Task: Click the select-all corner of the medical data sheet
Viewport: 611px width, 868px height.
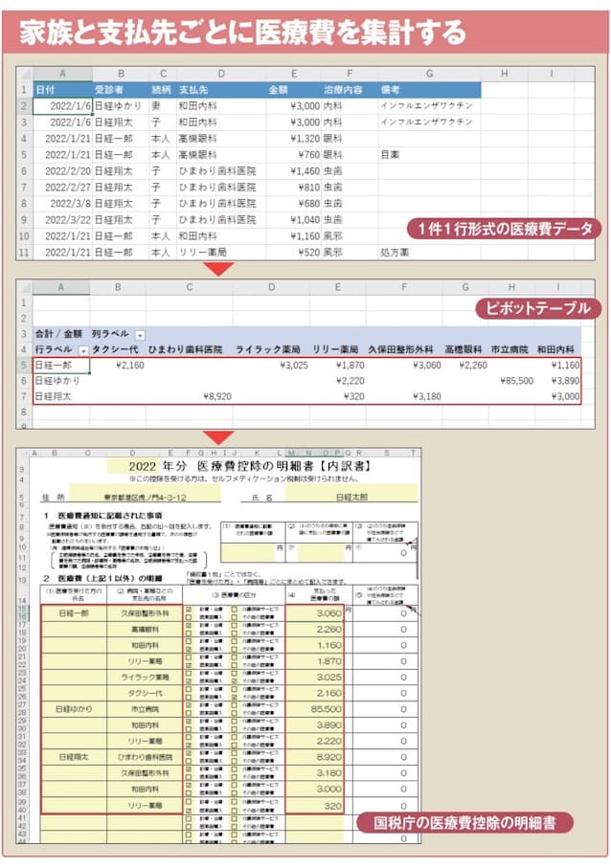Action: (x=24, y=74)
